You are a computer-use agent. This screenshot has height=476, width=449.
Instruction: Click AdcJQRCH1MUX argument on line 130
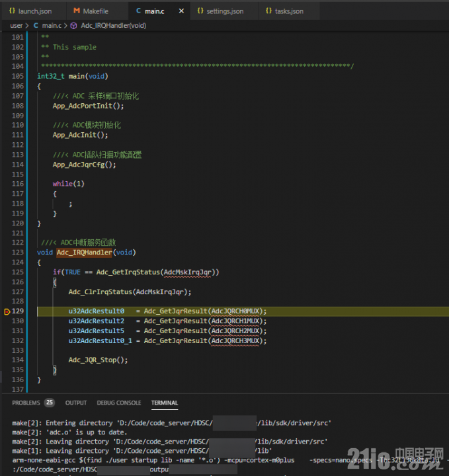235,321
